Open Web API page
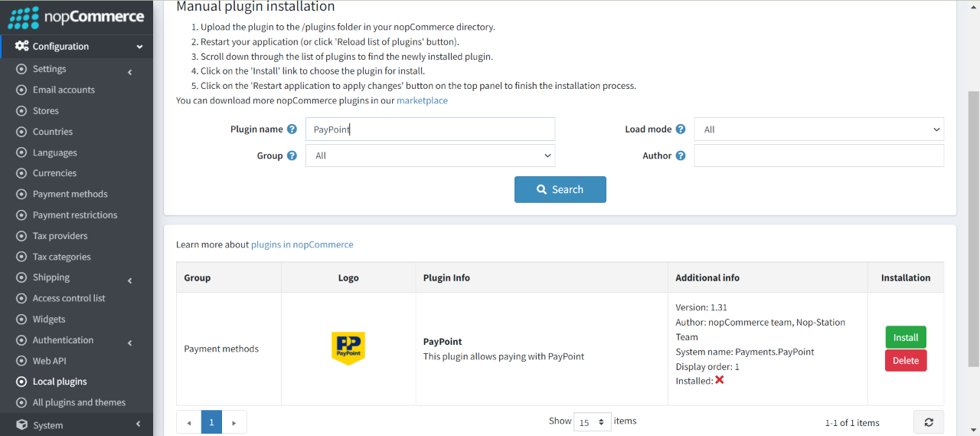Screen dimensions: 980x436 (50, 361)
